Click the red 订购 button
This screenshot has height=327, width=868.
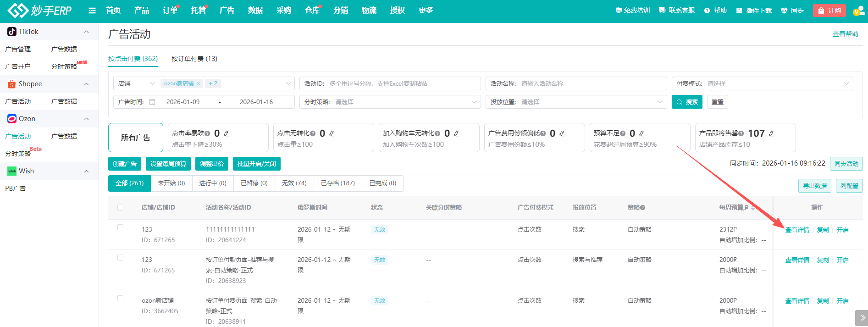[x=829, y=11]
